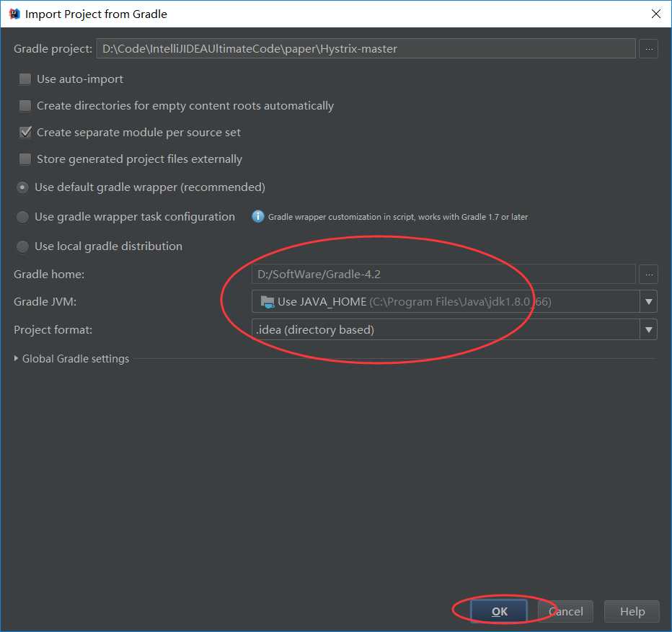The height and width of the screenshot is (632, 672).
Task: Open the Project format dropdown arrow
Action: [x=648, y=329]
